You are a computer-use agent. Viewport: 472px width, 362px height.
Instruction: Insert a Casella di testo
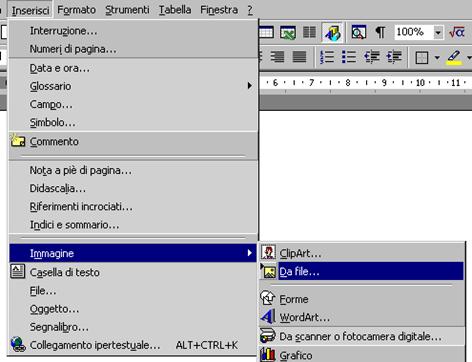click(133, 273)
